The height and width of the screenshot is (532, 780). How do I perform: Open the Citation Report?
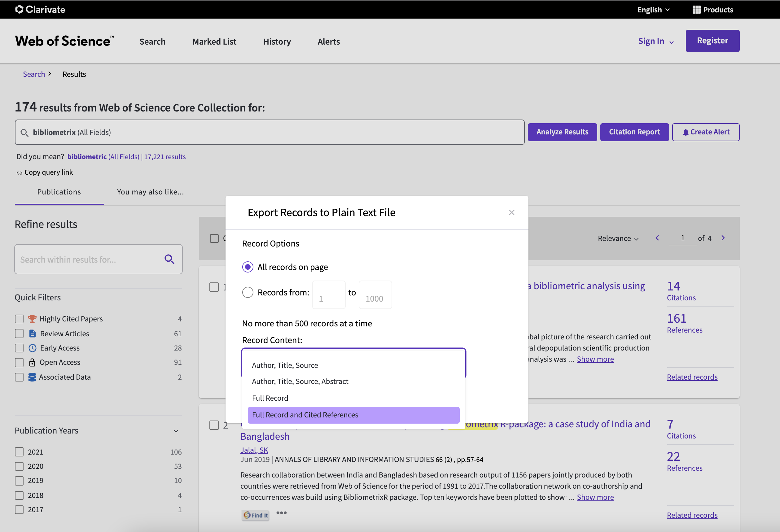[x=634, y=132]
